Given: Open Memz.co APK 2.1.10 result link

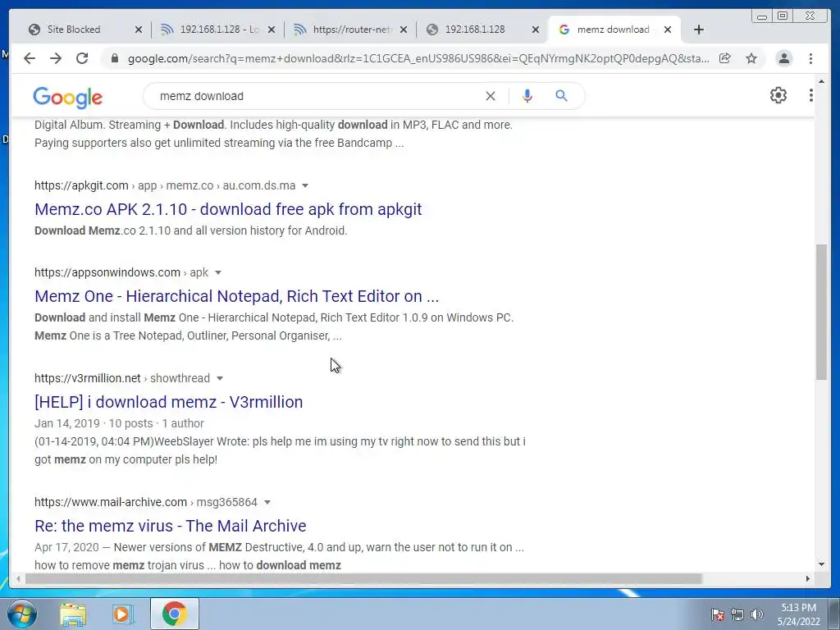Looking at the screenshot, I should click(228, 209).
